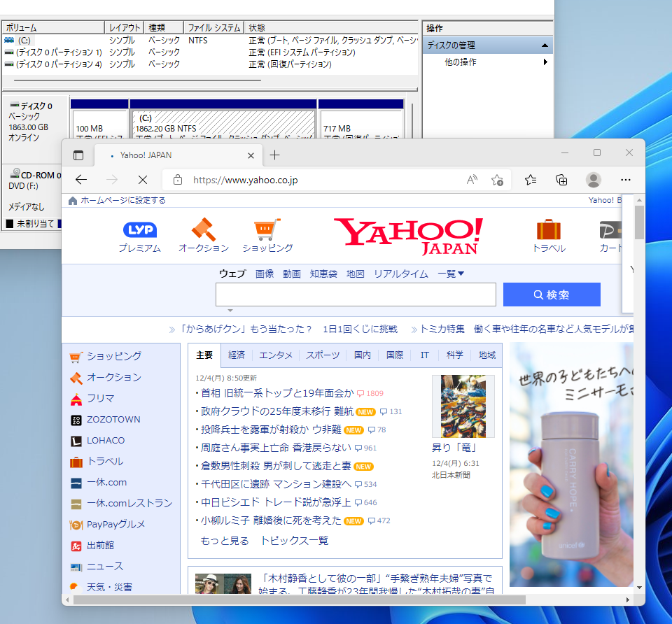672x624 pixels.
Task: Open the Collections icon in Edge toolbar
Action: [x=561, y=180]
